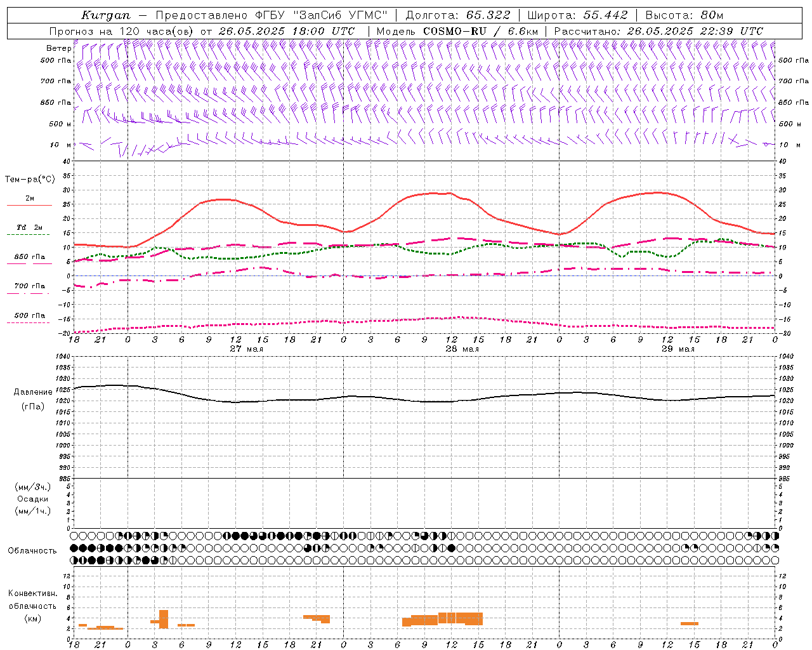Click the 10 м wind level label on left
This screenshot has width=812, height=650.
[61, 145]
